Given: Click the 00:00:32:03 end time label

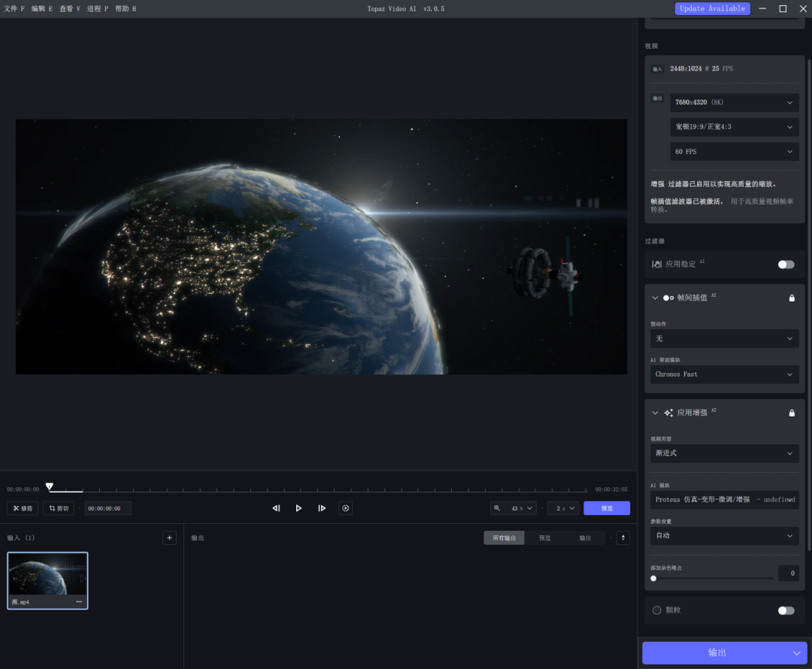Looking at the screenshot, I should pos(611,489).
